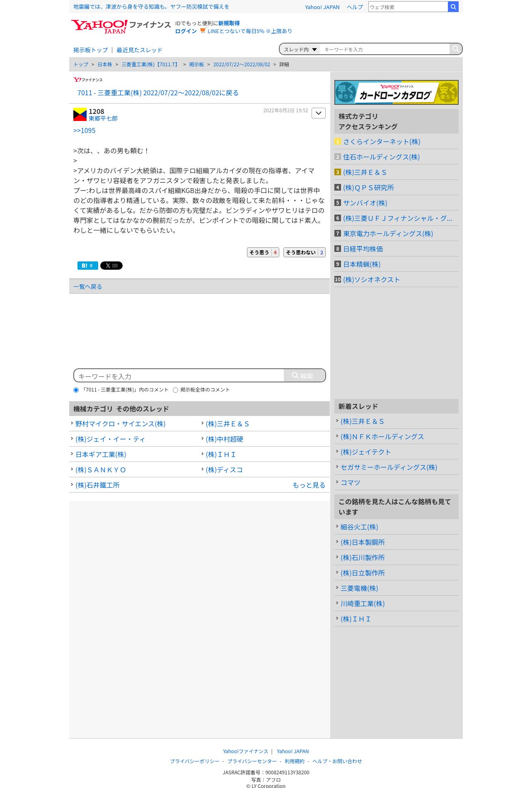The height and width of the screenshot is (788, 532).
Task: Click 新規取得 link in header
Action: coord(229,23)
